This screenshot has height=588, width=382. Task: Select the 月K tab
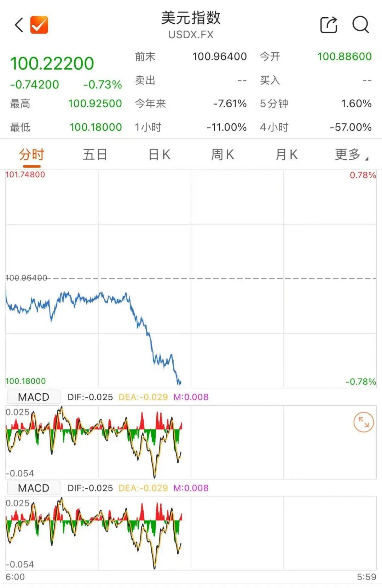coord(286,155)
